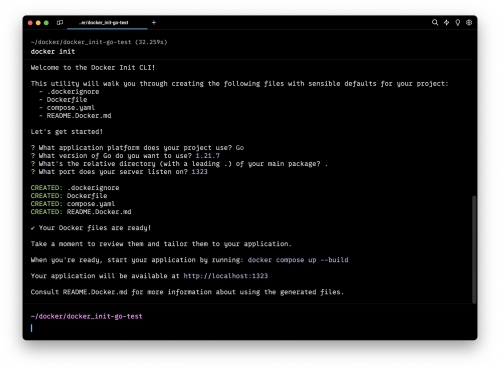Click 'Your Docker files are ready!' line
Image resolution: width=500 pixels, height=370 pixels.
coord(91,228)
